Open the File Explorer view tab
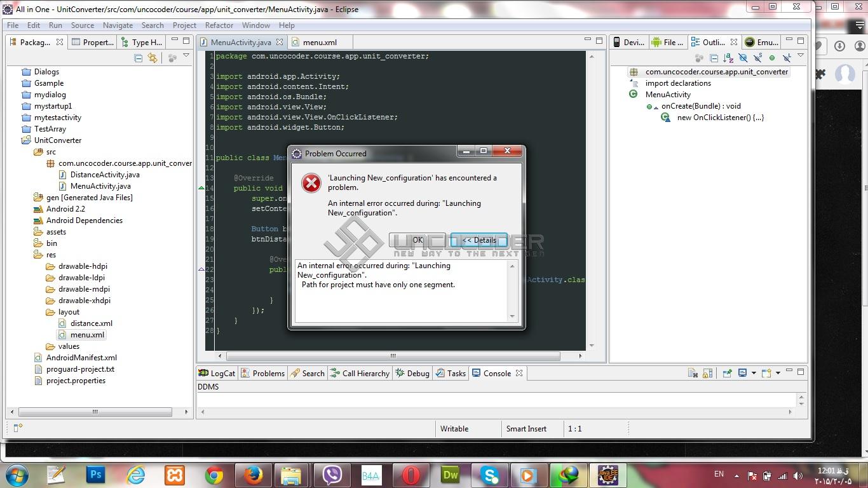This screenshot has height=488, width=868. (x=667, y=42)
